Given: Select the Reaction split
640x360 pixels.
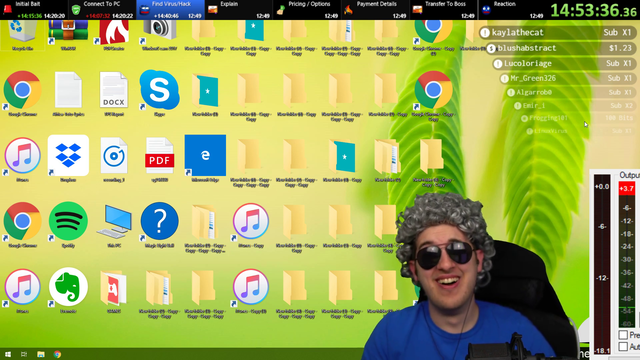Looking at the screenshot, I should coord(512,10).
